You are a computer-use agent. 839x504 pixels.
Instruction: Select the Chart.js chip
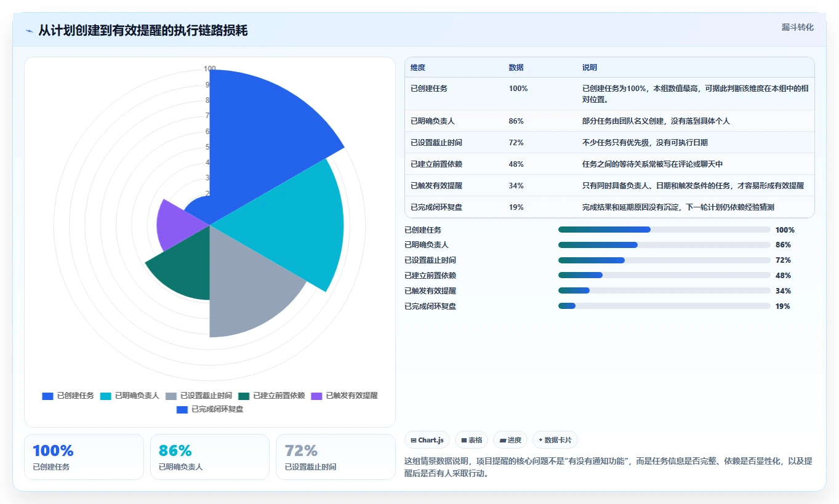coord(427,440)
